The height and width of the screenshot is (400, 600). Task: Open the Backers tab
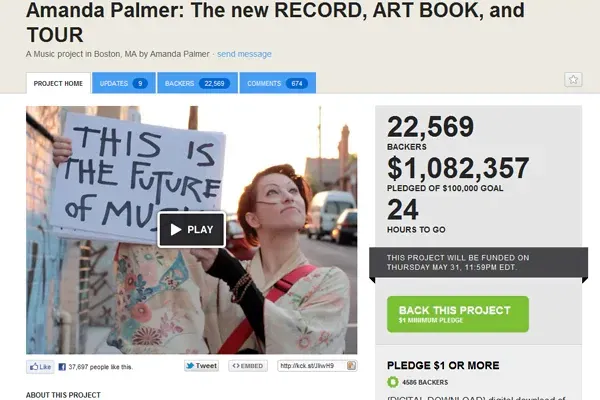pos(197,83)
